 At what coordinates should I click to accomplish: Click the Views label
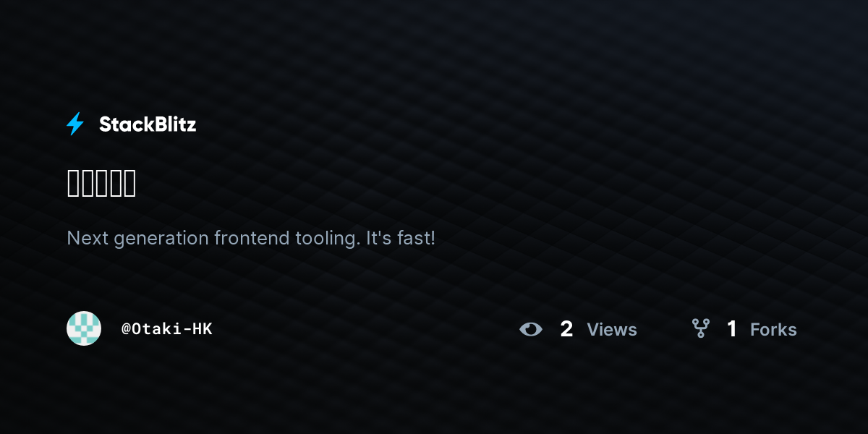(612, 330)
